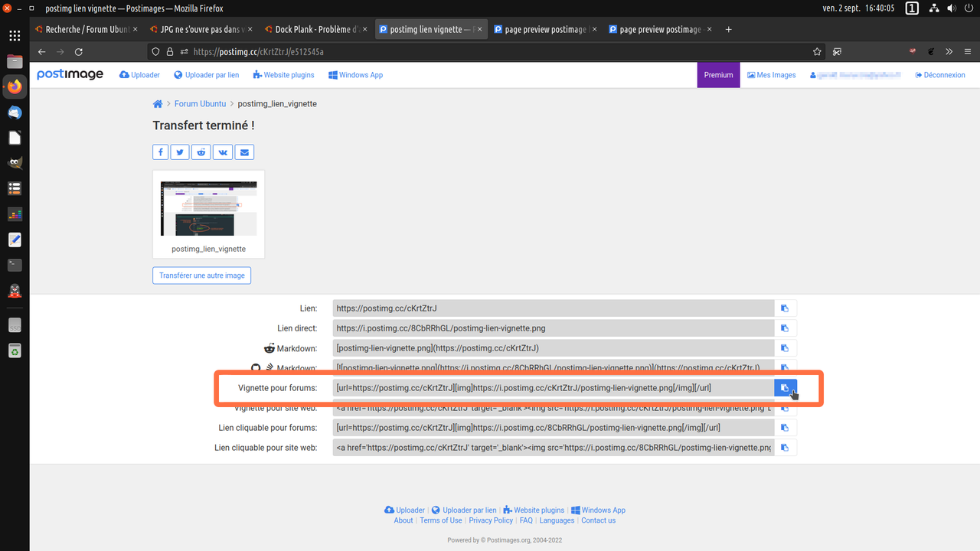Copy the Lien field to clipboard

pyautogui.click(x=785, y=308)
